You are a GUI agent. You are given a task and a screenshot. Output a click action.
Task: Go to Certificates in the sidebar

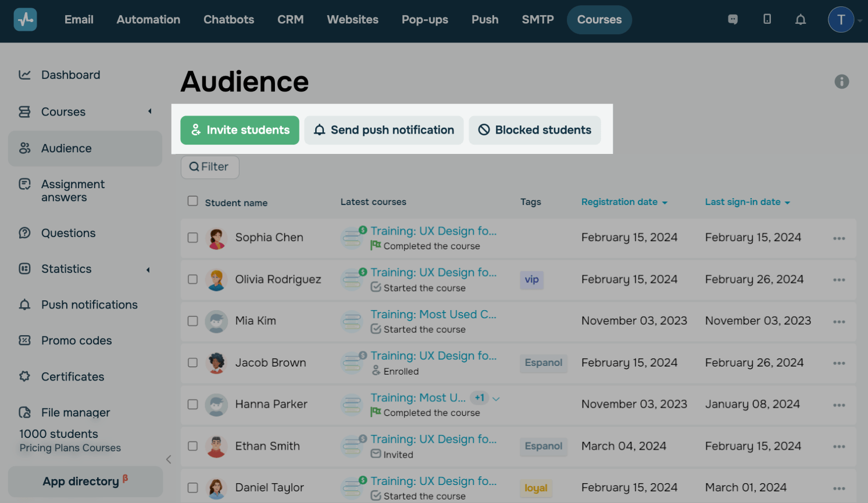[x=73, y=377]
